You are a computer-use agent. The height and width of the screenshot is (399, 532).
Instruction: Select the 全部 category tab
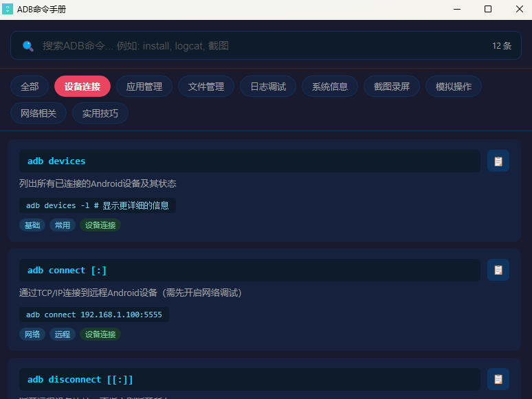click(30, 87)
